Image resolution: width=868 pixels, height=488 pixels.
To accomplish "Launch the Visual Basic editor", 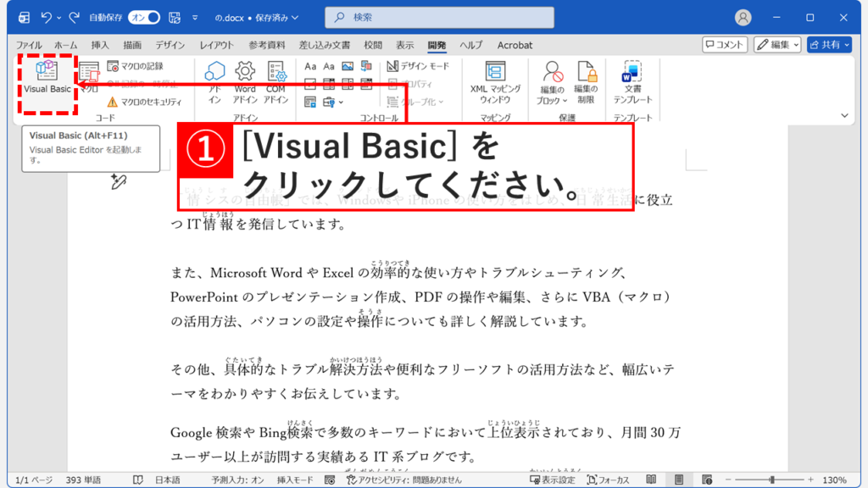I will 47,78.
